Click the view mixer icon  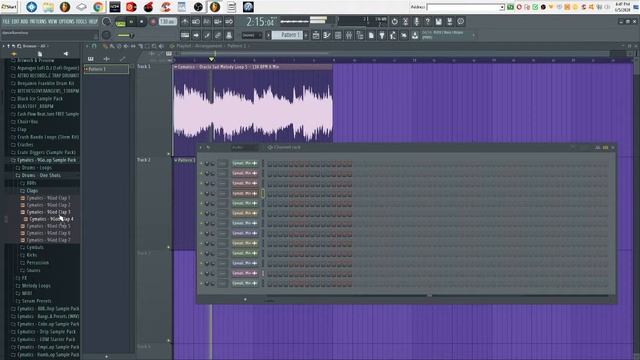[349, 36]
